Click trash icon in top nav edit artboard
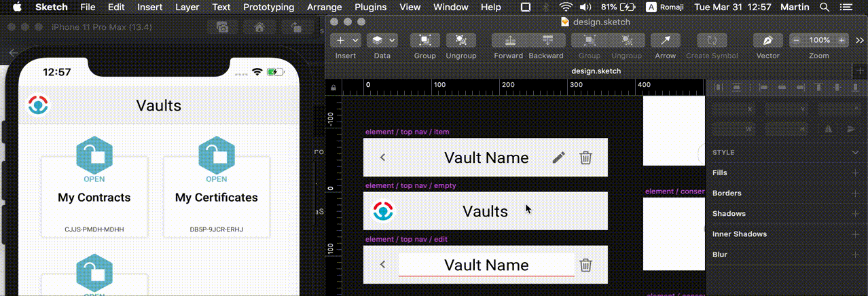Image resolution: width=868 pixels, height=296 pixels. [x=585, y=265]
